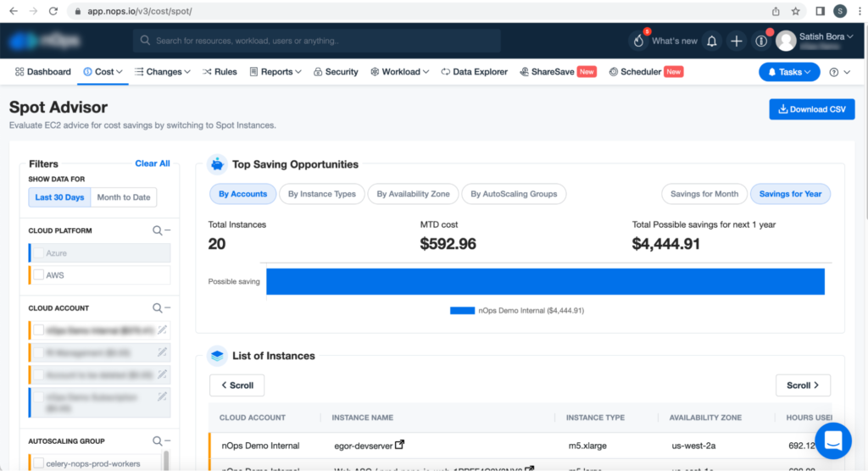
Task: Check the third cloud account checkbox
Action: coord(38,374)
